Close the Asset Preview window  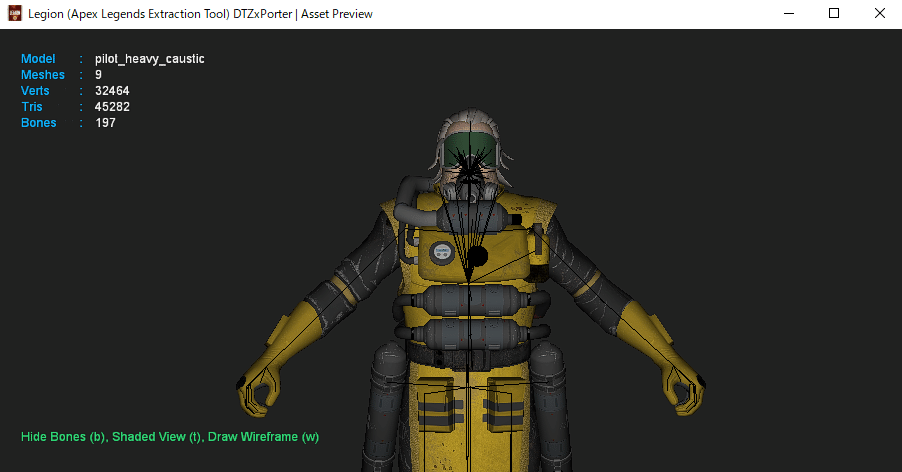coord(880,13)
